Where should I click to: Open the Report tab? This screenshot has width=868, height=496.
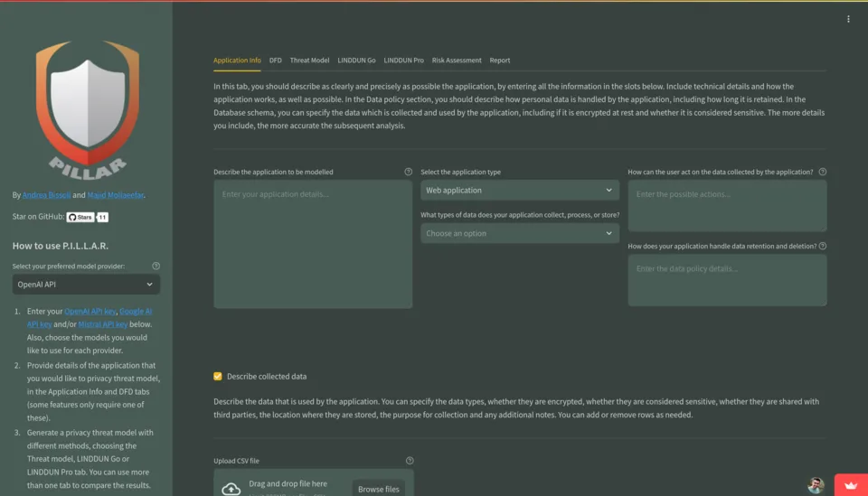point(500,61)
